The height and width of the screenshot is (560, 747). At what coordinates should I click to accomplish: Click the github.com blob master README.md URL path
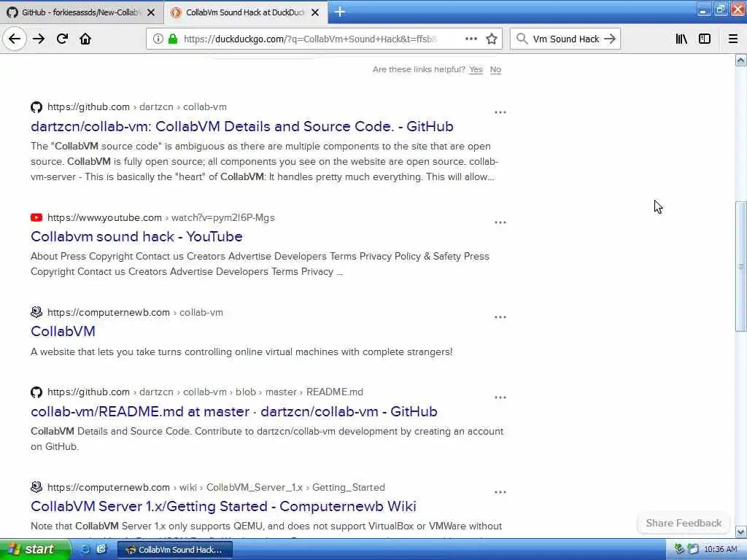click(x=205, y=392)
